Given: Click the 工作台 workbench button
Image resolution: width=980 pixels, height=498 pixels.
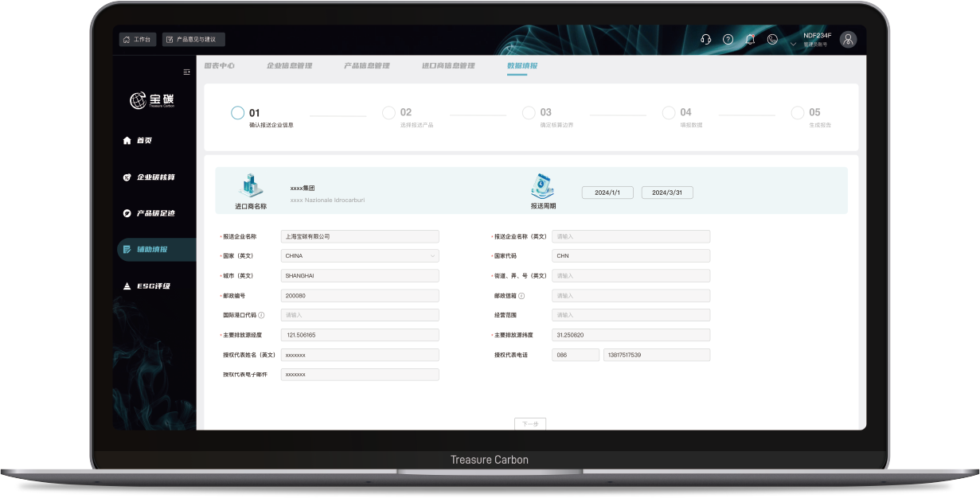Looking at the screenshot, I should coord(137,39).
